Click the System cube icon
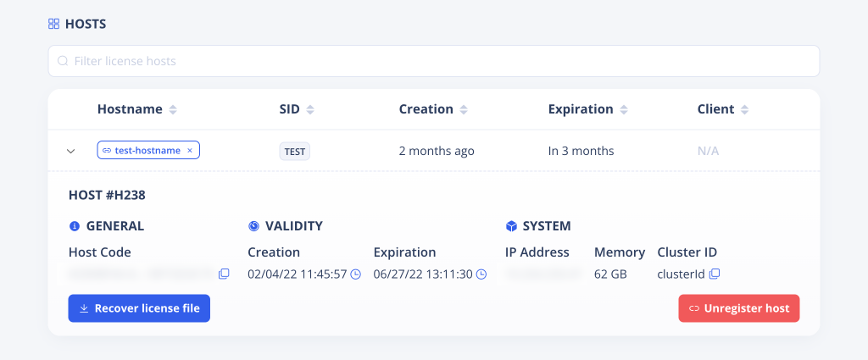The image size is (868, 360). coord(511,226)
